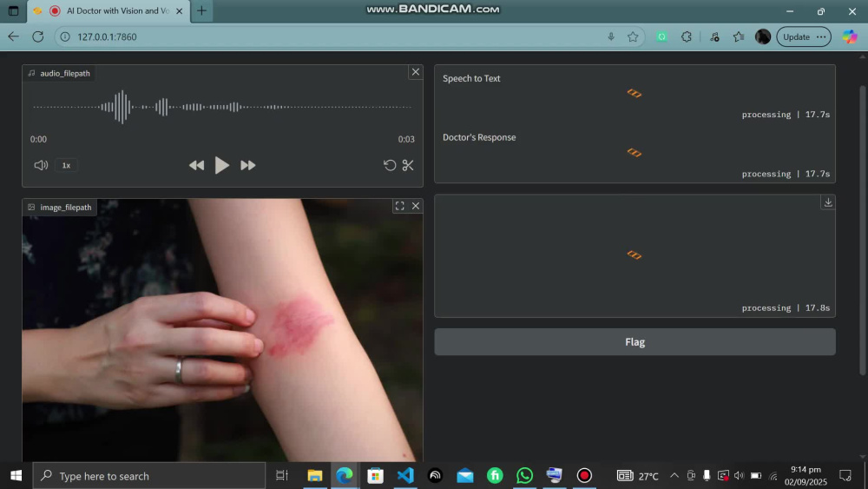Open the Bandicam recorder taskbar icon
Viewport: 868px width, 489px height.
pos(584,476)
